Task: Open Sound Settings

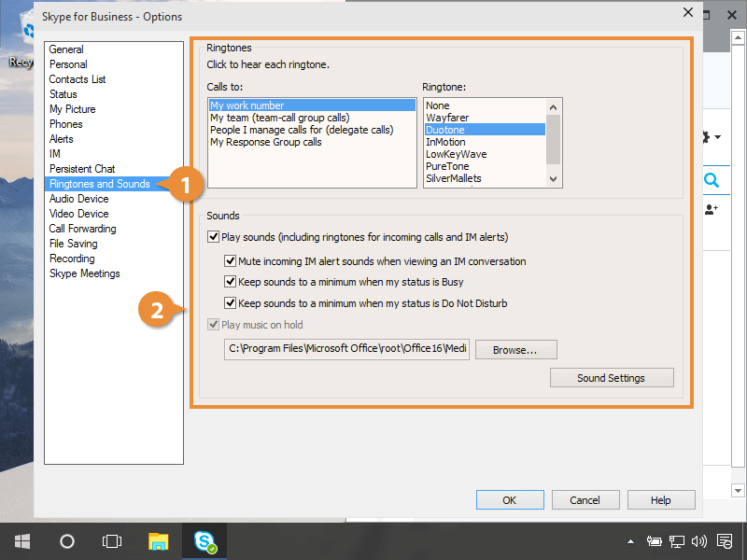Action: coord(611,378)
